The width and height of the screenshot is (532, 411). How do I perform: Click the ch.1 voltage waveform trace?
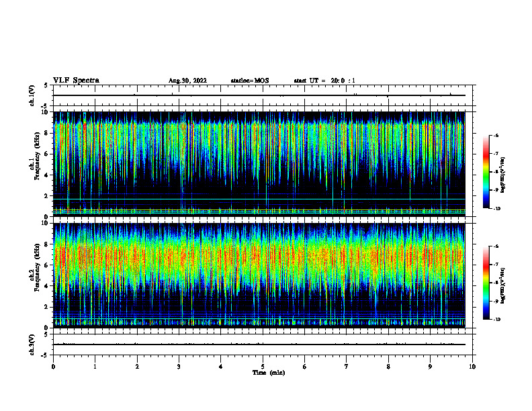(x=259, y=95)
